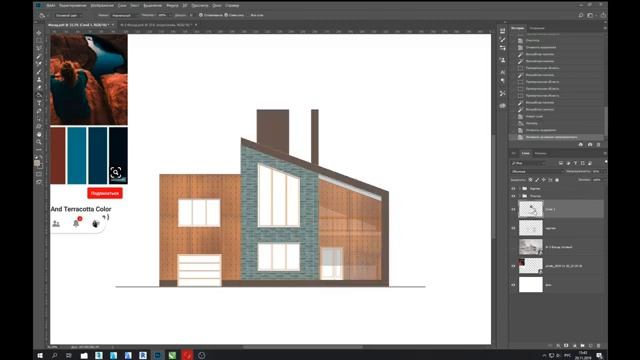The width and height of the screenshot is (640, 360).
Task: Open the scissors-like collapsed panel icon
Action: (502, 93)
